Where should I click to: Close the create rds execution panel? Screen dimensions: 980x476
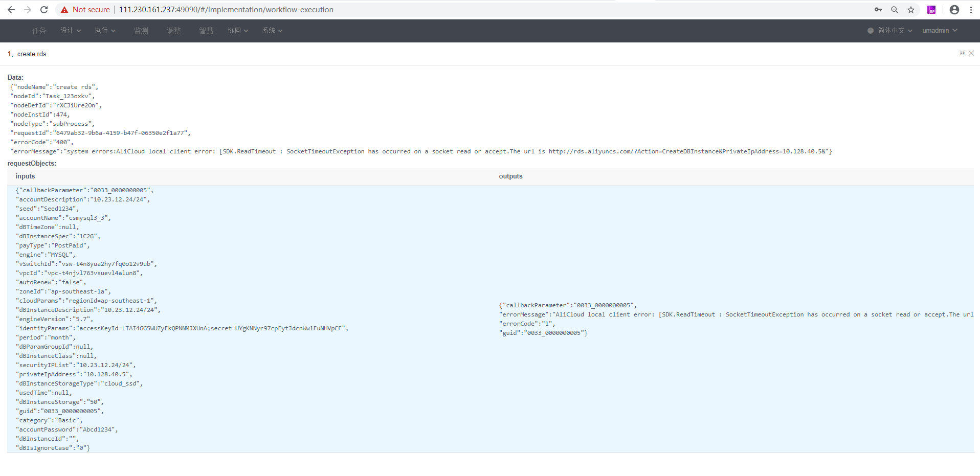[971, 53]
